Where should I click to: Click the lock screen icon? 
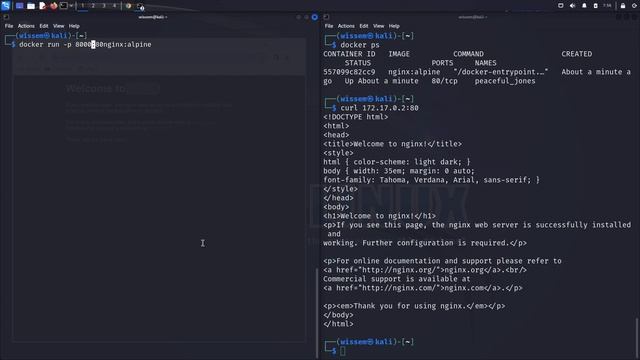[x=623, y=6]
